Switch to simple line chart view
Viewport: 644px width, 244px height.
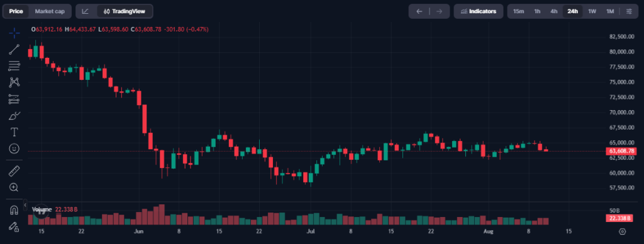click(86, 11)
